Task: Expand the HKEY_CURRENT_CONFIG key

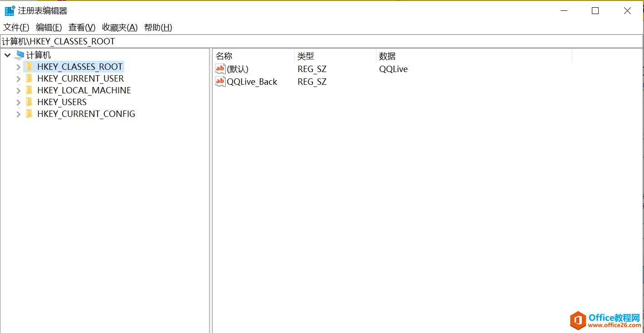Action: pos(18,114)
